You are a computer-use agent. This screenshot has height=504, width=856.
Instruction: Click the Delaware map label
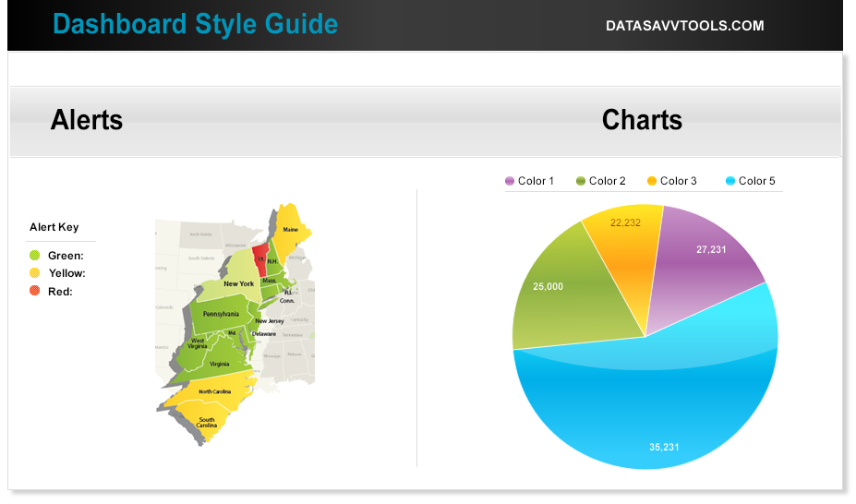tap(264, 334)
